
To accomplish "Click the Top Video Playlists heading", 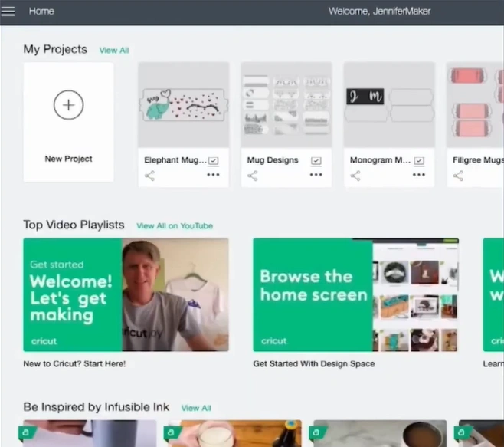I will click(x=74, y=225).
